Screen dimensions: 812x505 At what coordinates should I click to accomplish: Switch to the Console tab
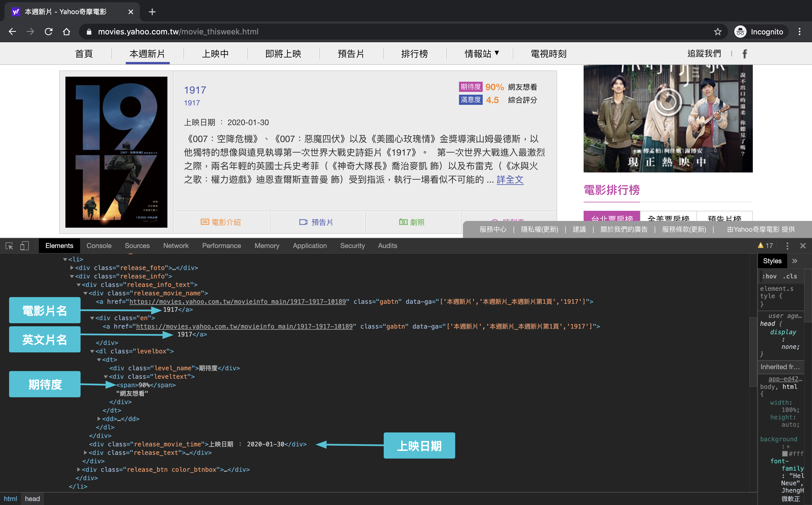(x=99, y=246)
